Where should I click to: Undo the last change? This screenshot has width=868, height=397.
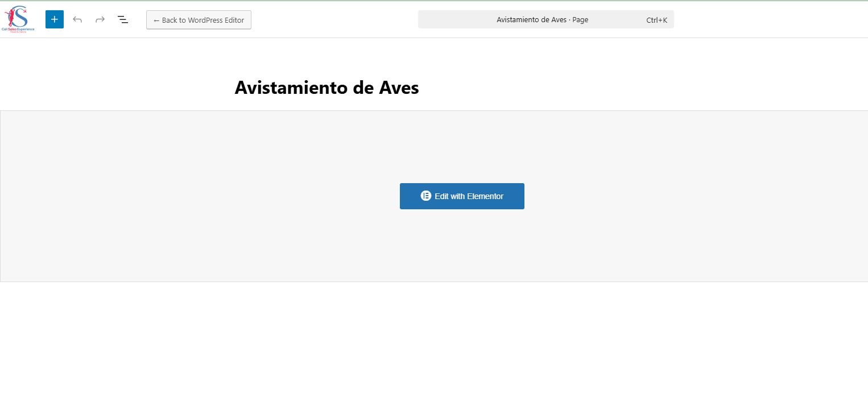(77, 19)
